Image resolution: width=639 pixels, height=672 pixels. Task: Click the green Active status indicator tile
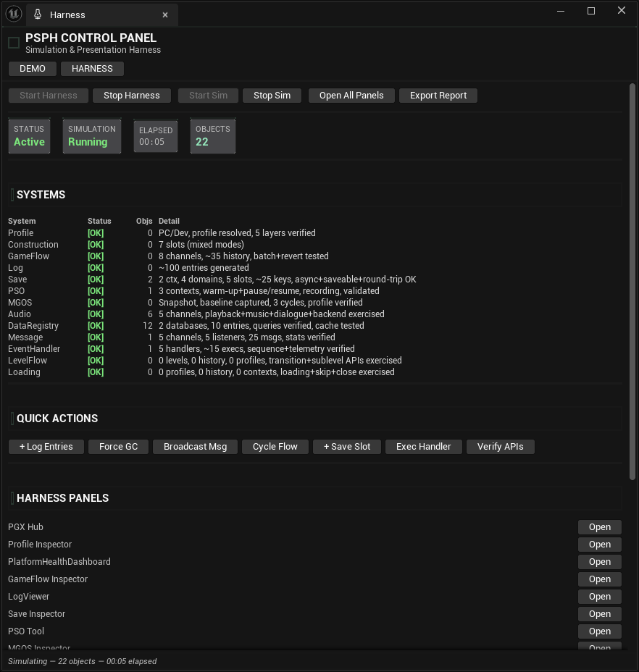pyautogui.click(x=29, y=136)
